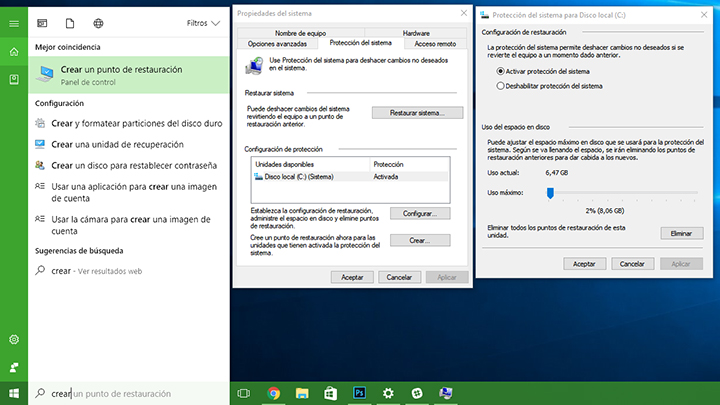Switch to 'Nombre de equipo' tab
This screenshot has width=720, height=405.
pos(300,33)
